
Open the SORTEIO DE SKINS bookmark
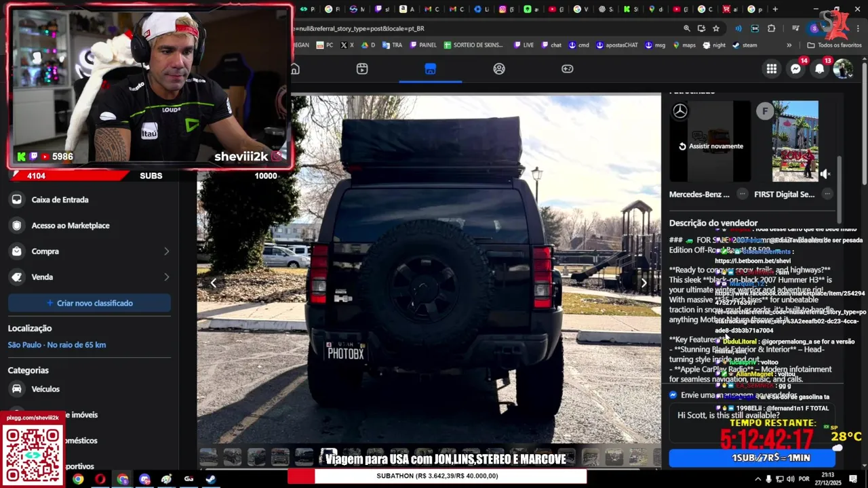(474, 45)
